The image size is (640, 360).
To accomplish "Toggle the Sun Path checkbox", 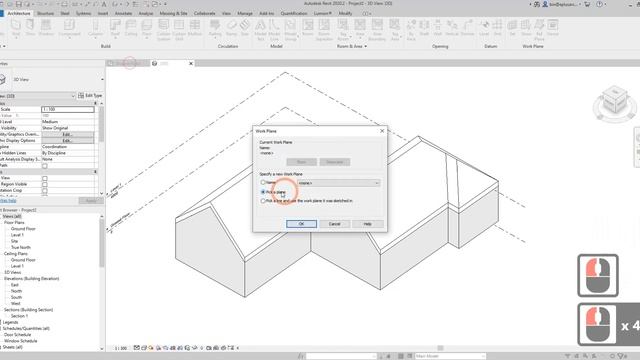I will pyautogui.click(x=45, y=166).
